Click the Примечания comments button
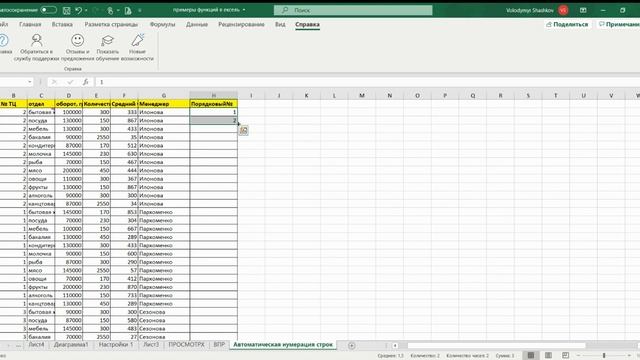 point(618,24)
